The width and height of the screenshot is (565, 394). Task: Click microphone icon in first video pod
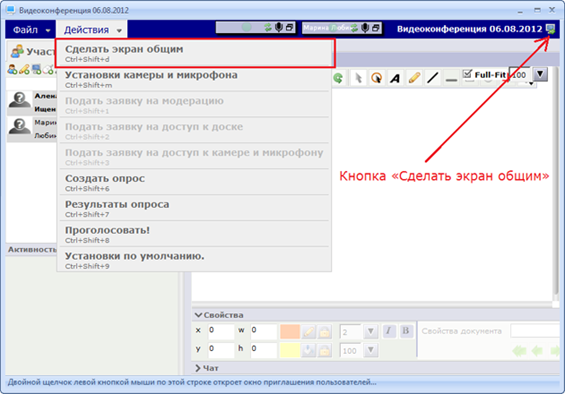279,27
